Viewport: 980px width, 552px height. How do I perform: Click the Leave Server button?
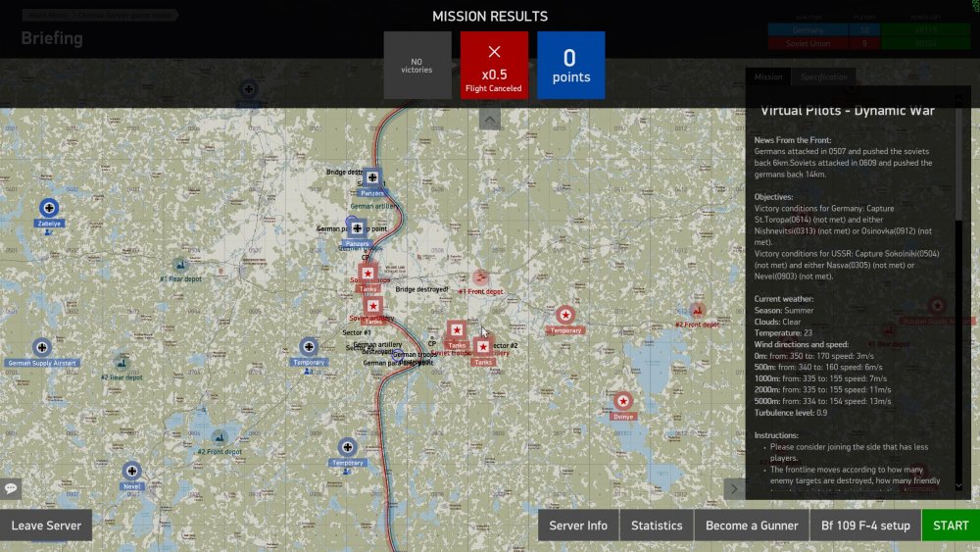point(46,526)
